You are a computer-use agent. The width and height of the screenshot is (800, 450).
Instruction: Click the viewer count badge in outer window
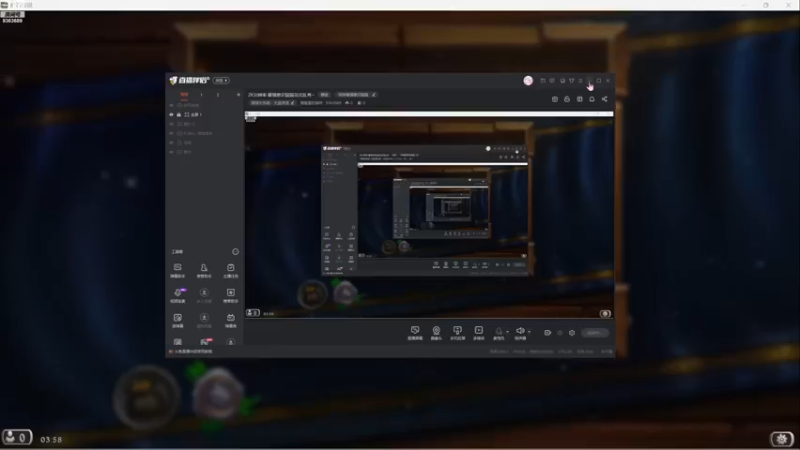click(x=17, y=438)
